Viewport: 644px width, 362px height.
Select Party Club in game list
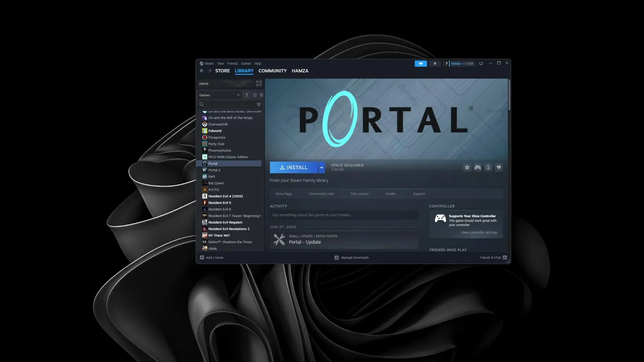click(216, 144)
